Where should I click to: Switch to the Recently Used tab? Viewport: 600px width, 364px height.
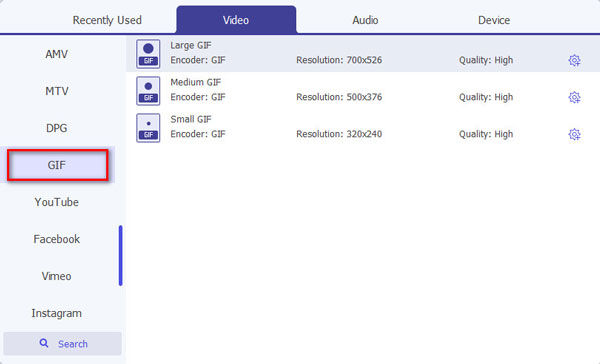coord(107,20)
